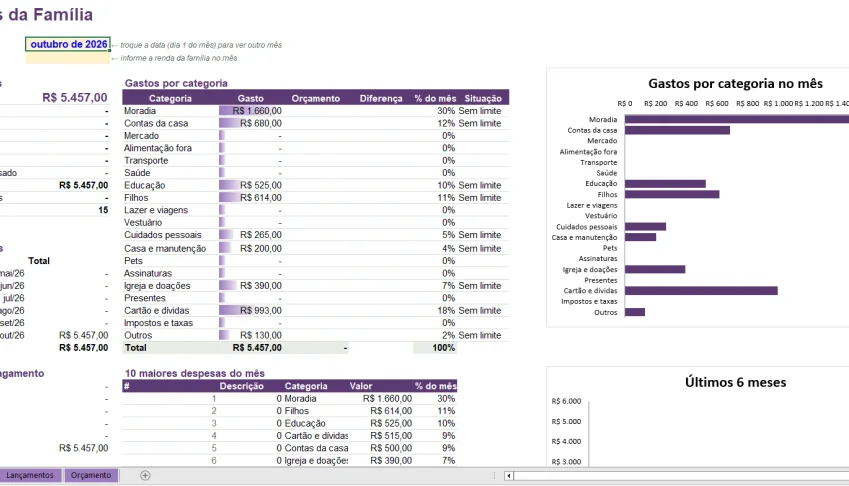Select the Pets category cell
This screenshot has height=486, width=849.
click(x=171, y=261)
